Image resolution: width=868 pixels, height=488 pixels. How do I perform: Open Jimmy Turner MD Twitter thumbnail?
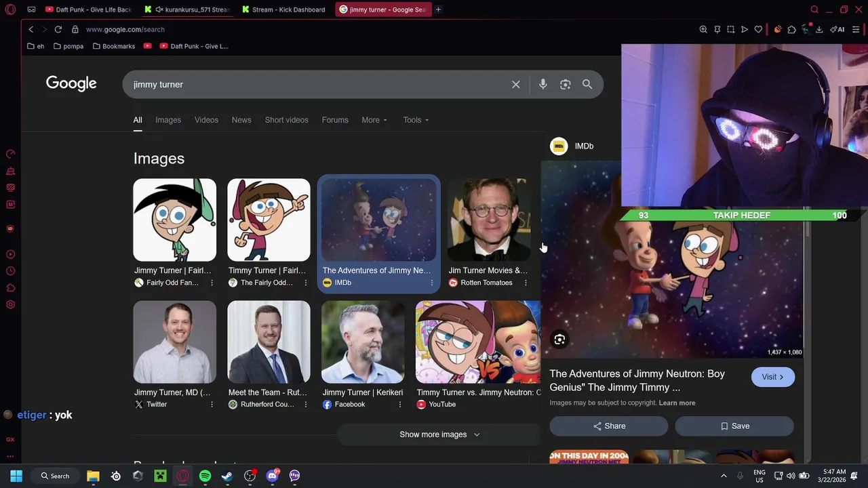pos(175,342)
